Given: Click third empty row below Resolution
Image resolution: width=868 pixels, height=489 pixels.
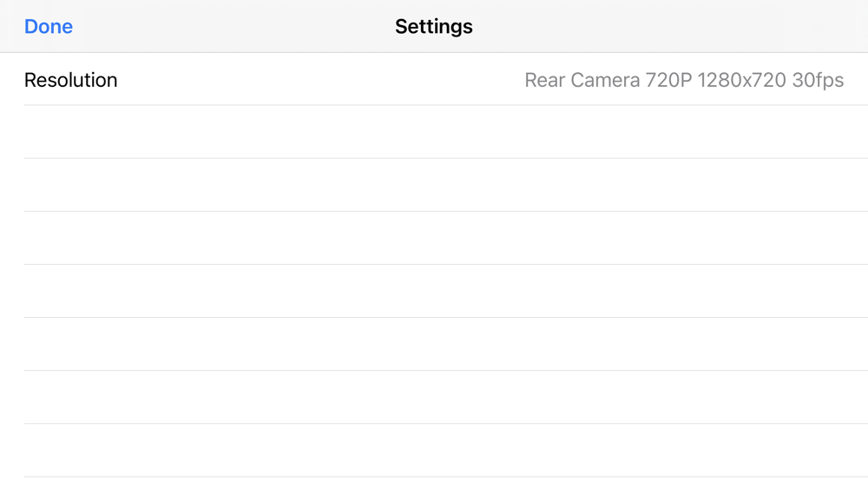Looking at the screenshot, I should (x=434, y=238).
